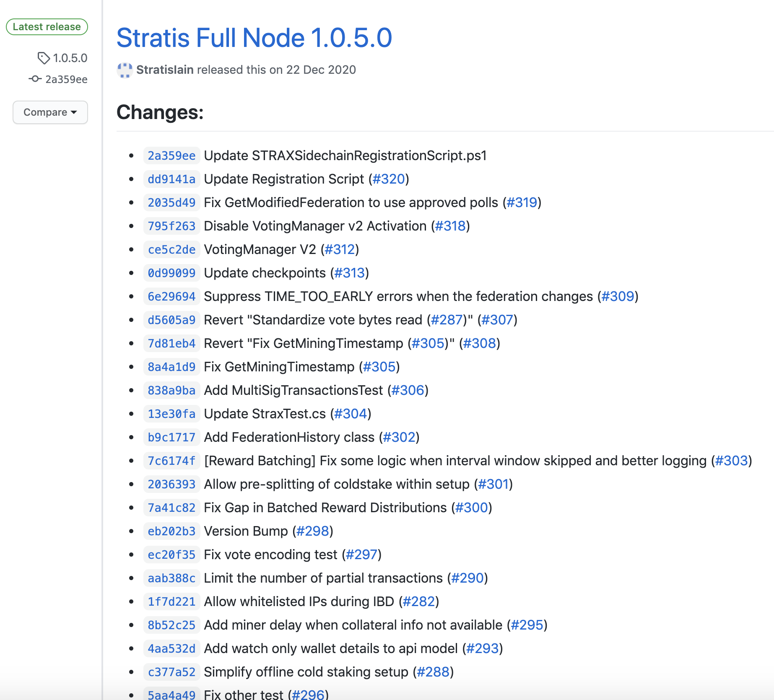774x700 pixels.
Task: Open pull request #320
Action: (389, 179)
